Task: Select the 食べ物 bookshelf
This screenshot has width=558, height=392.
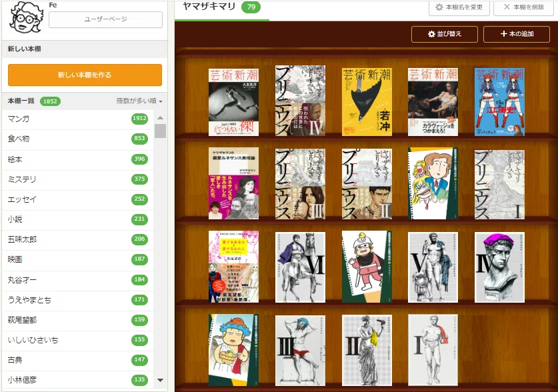Action: [78, 139]
